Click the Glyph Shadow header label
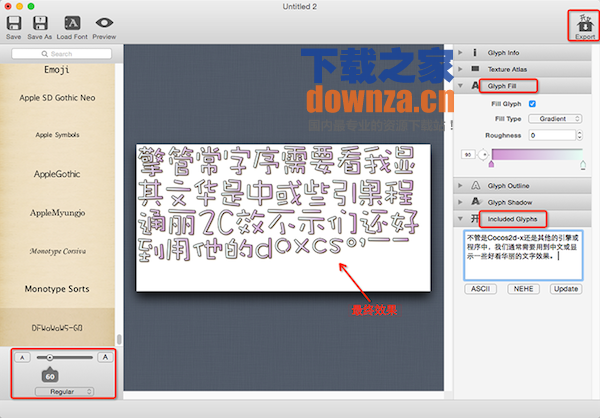 click(x=510, y=202)
